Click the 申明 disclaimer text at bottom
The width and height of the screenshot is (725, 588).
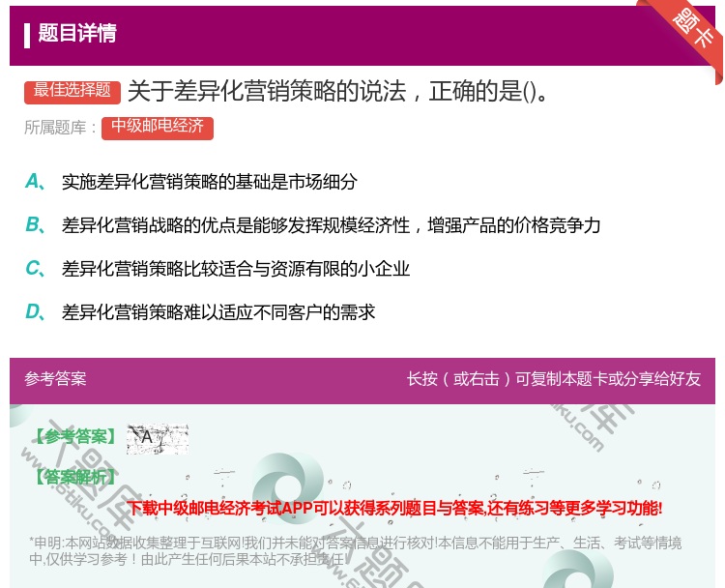click(355, 550)
